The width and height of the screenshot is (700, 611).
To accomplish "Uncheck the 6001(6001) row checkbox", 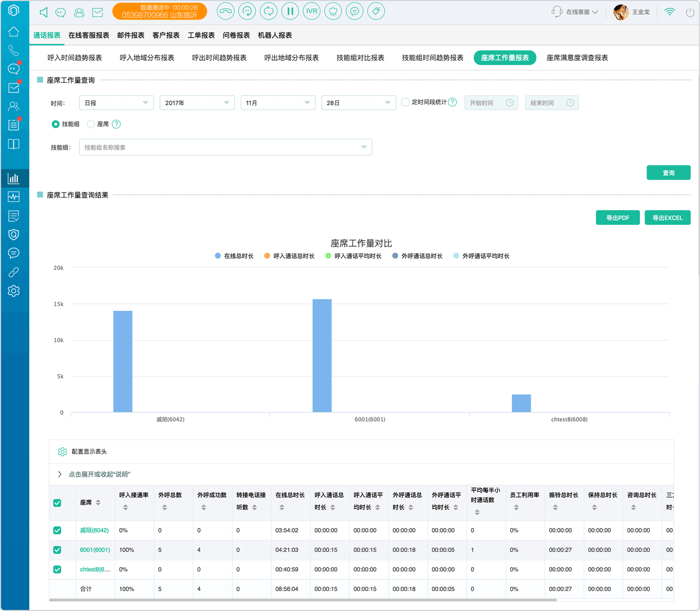I will (57, 550).
